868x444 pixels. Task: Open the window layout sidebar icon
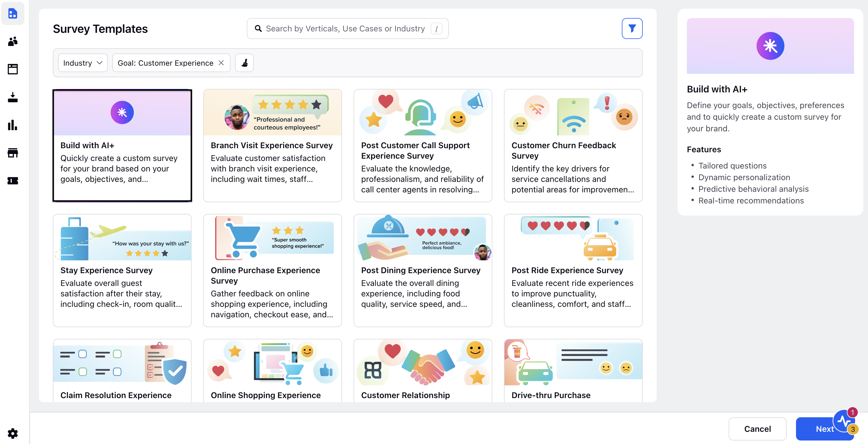point(13,69)
